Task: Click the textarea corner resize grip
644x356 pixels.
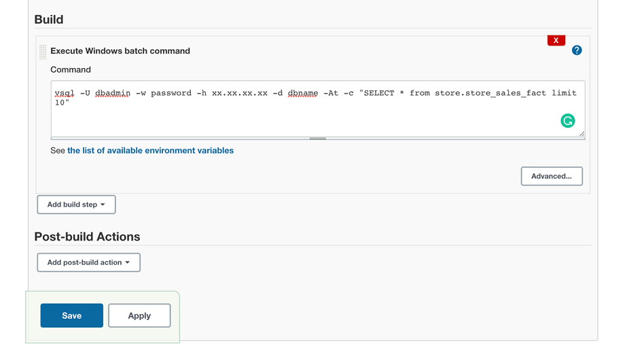Action: 582,133
